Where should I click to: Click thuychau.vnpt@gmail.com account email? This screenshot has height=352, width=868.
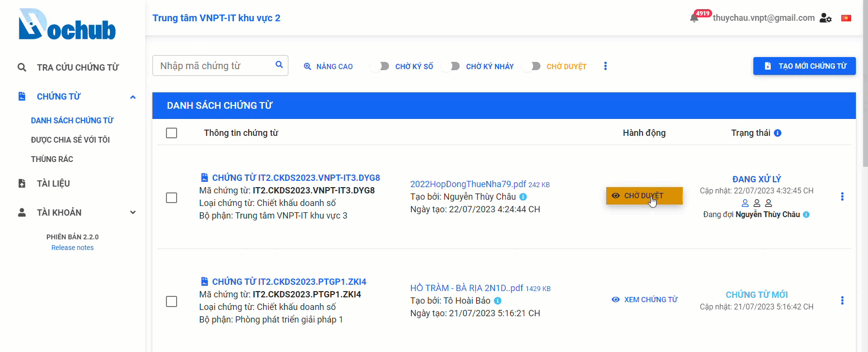point(763,18)
